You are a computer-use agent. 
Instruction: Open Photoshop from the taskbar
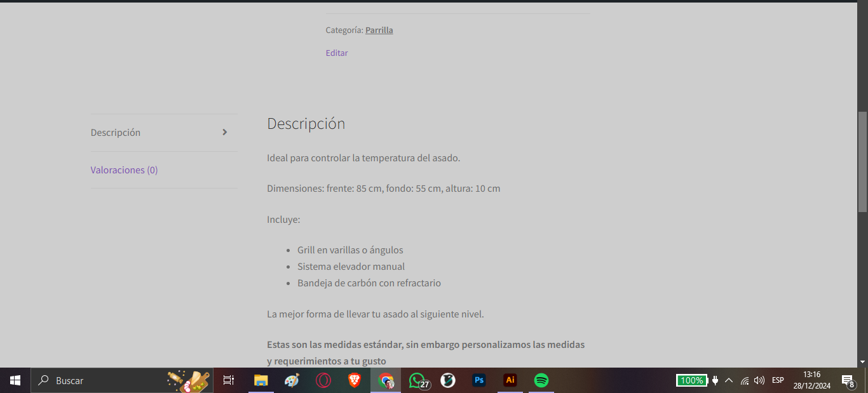pyautogui.click(x=479, y=380)
